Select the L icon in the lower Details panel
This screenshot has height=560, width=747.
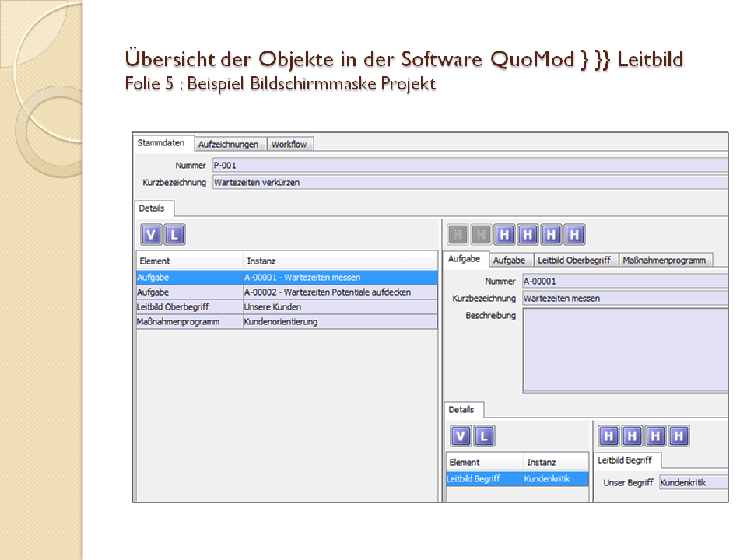pyautogui.click(x=483, y=436)
